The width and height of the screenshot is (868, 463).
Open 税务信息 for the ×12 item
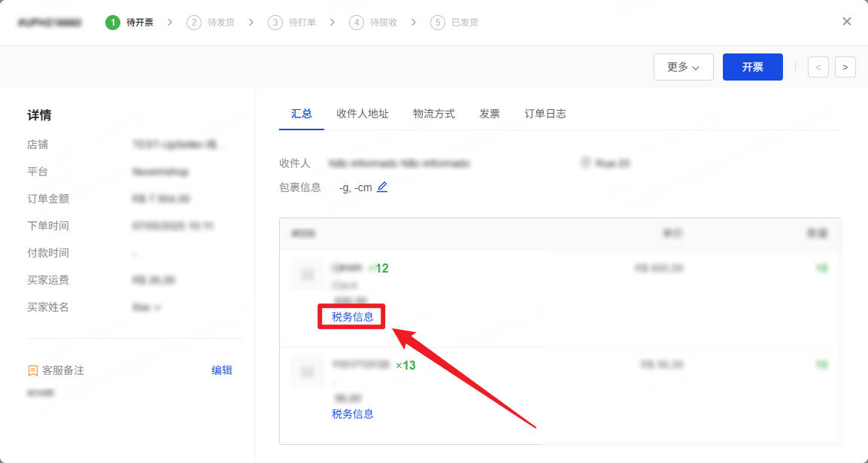pos(352,317)
